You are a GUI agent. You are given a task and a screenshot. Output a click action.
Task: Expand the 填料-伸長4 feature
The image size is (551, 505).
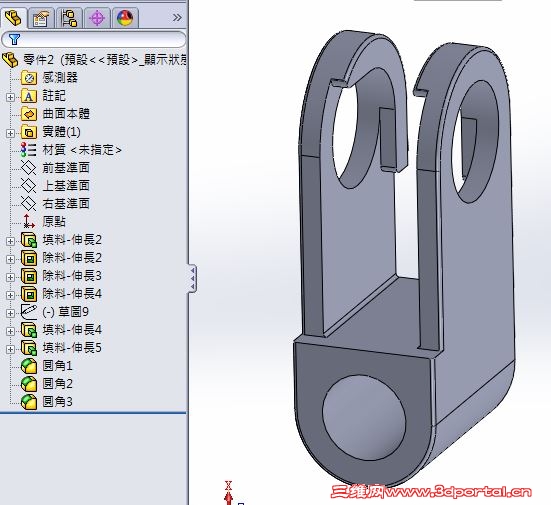(10, 331)
